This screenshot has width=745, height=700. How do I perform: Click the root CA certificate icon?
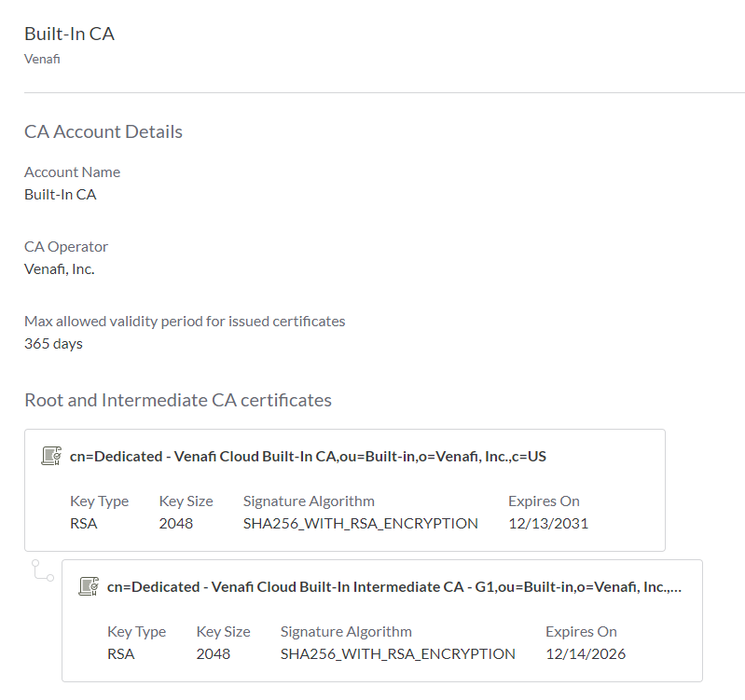(x=51, y=456)
